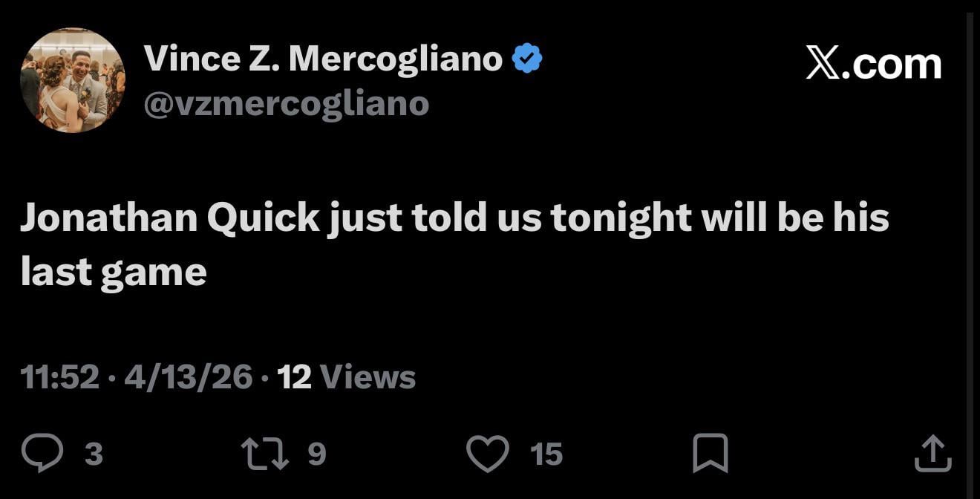This screenshot has height=499, width=980.
Task: Open Vince Z. Mercogliano's profile photo
Action: [x=73, y=80]
